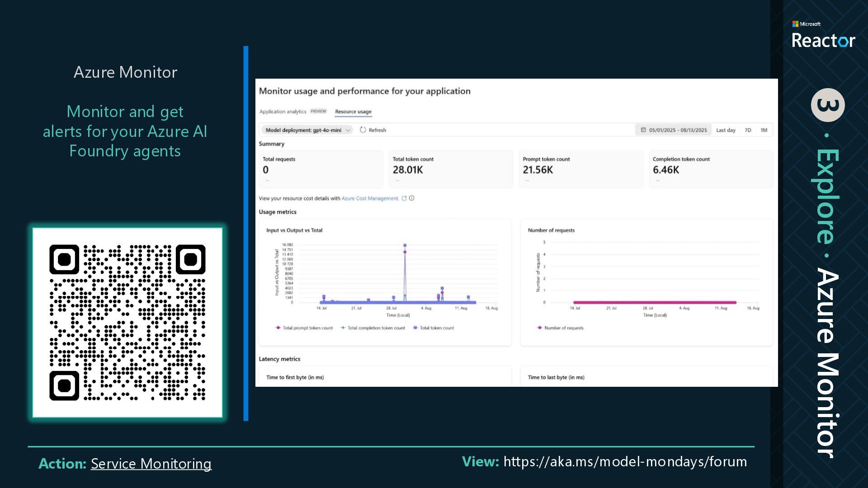Click the aka.ms/model-mondays/forum URL

click(x=625, y=462)
